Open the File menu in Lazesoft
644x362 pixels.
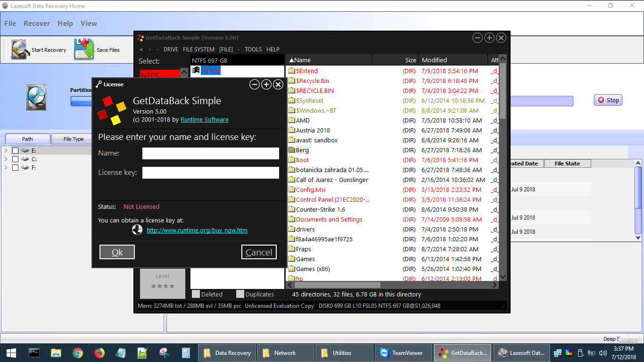(x=10, y=23)
